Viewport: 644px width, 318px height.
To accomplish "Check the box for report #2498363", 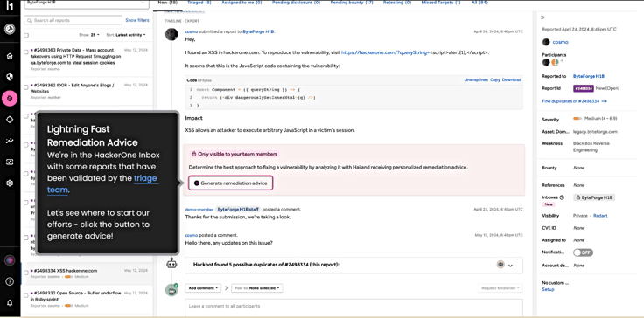I will click(26, 52).
